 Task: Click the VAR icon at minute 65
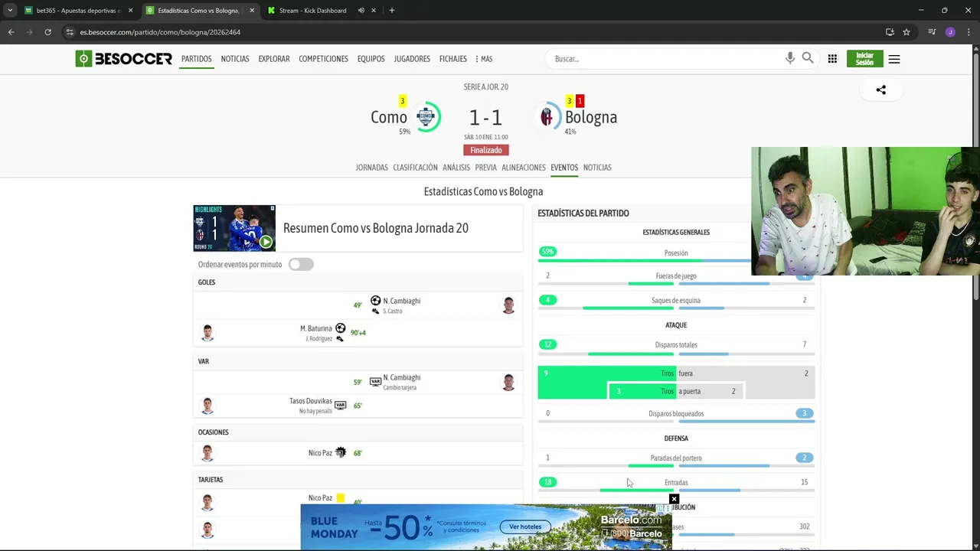point(341,406)
